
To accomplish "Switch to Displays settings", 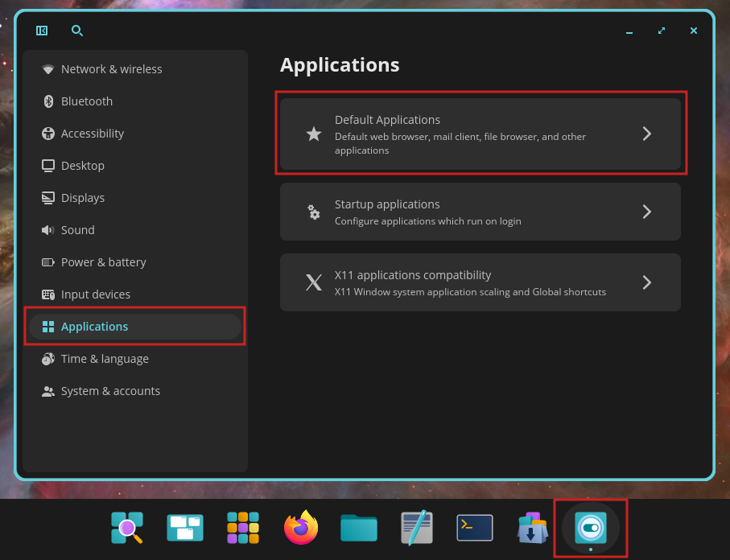I will [x=83, y=197].
